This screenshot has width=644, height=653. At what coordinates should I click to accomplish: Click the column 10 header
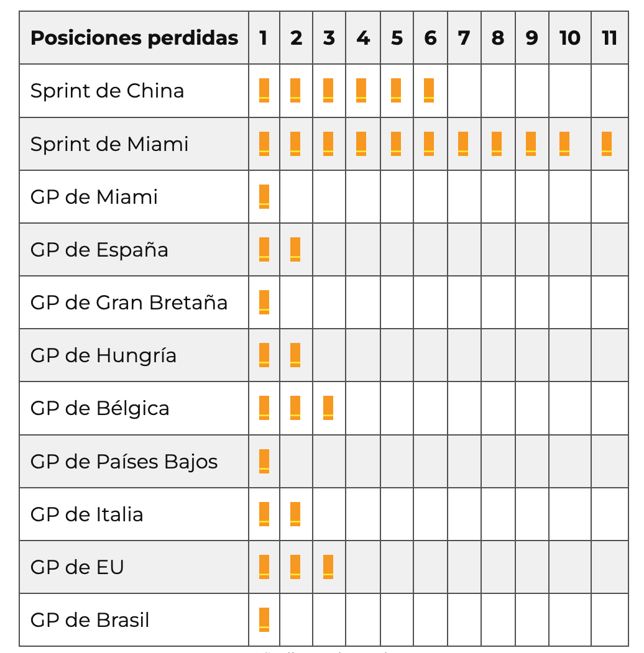coord(569,38)
